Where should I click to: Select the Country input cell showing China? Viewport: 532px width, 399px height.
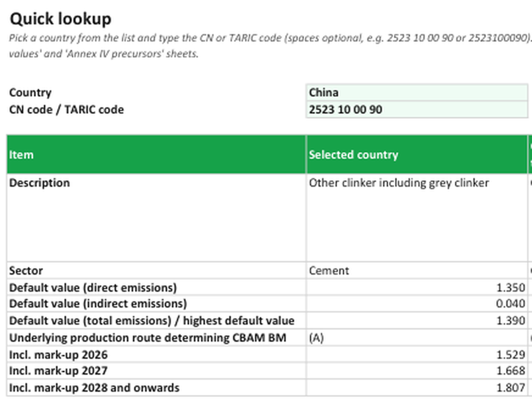[417, 92]
